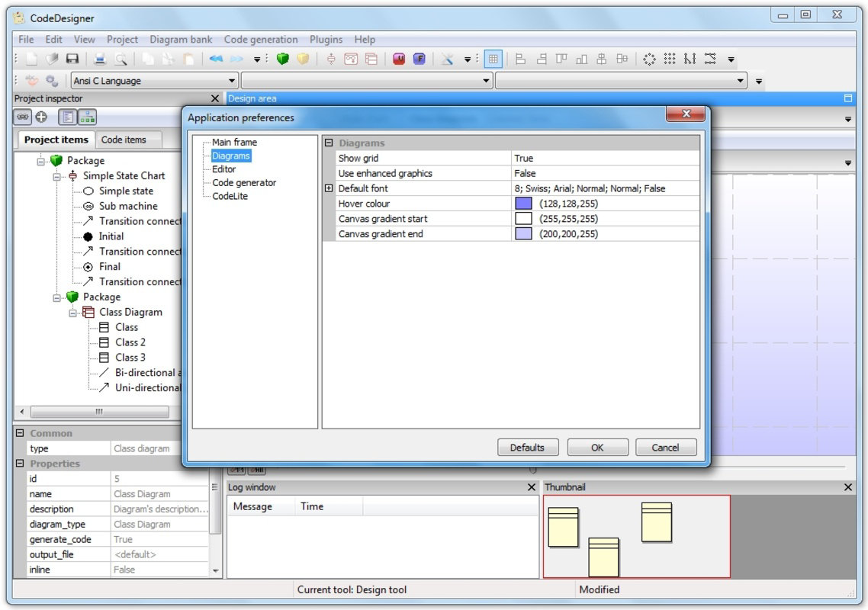Click the Cancel button in preferences
The image size is (868, 610).
point(665,447)
